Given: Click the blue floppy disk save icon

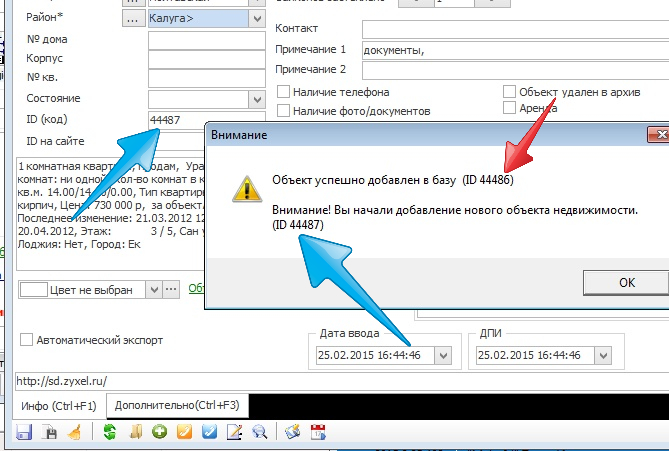Looking at the screenshot, I should (23, 433).
